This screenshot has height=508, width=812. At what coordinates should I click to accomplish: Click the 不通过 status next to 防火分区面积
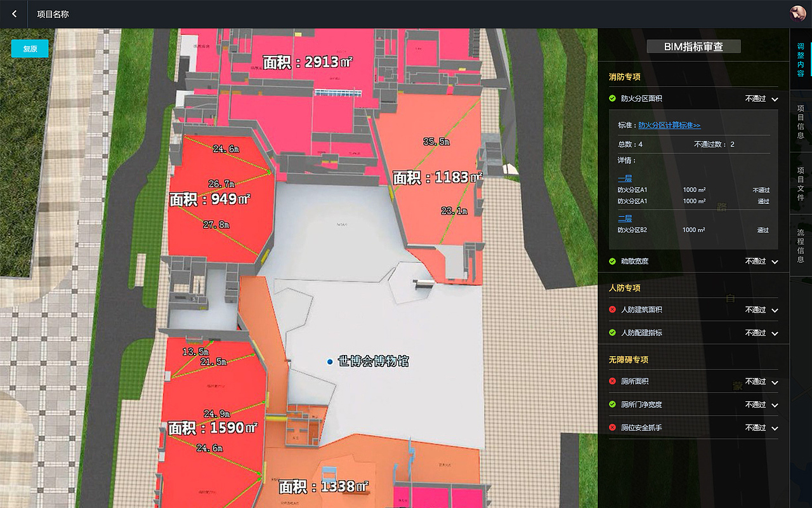pyautogui.click(x=756, y=99)
